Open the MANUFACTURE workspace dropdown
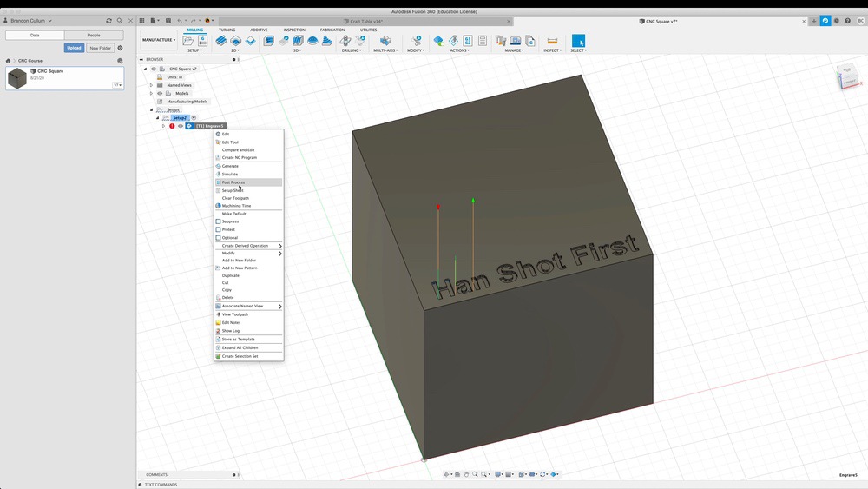The image size is (868, 489). pos(158,40)
